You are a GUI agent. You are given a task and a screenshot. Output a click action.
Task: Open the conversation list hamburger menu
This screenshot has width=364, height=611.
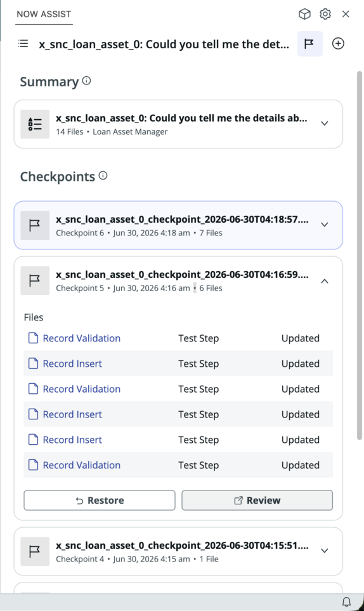[x=23, y=44]
